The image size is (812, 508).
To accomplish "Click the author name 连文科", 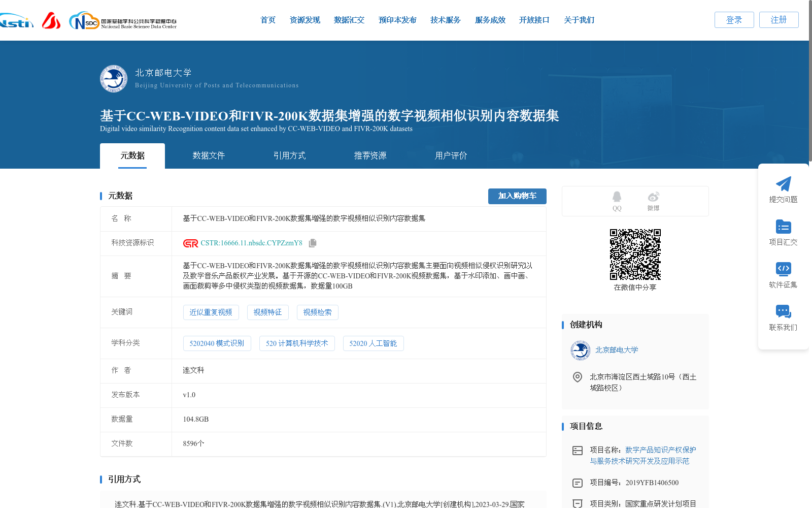I will pos(193,370).
